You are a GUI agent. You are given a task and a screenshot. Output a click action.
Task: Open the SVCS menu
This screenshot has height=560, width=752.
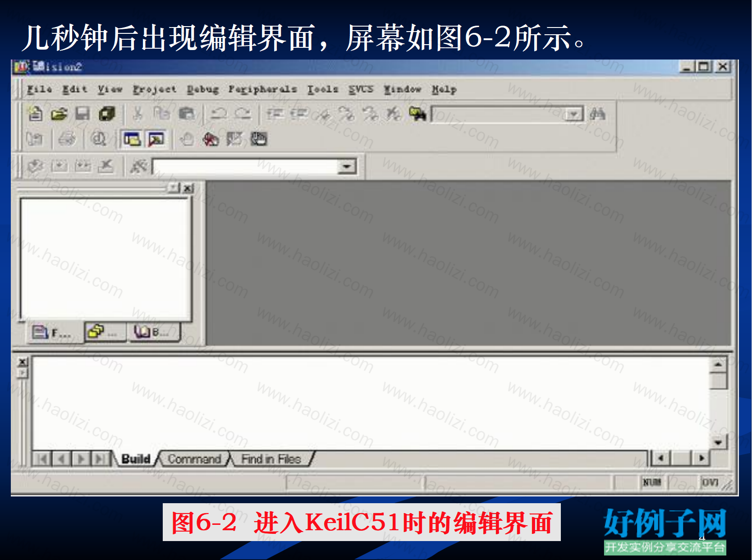361,89
